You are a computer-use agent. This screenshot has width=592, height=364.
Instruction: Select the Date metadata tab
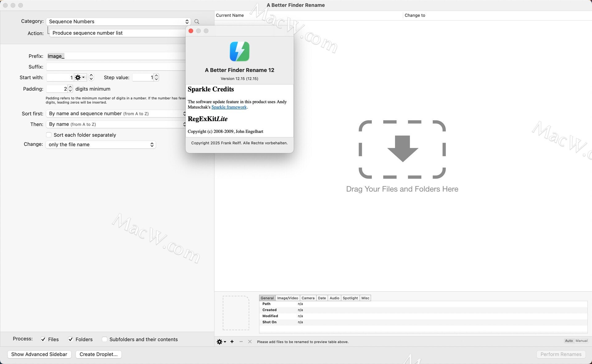point(322,298)
